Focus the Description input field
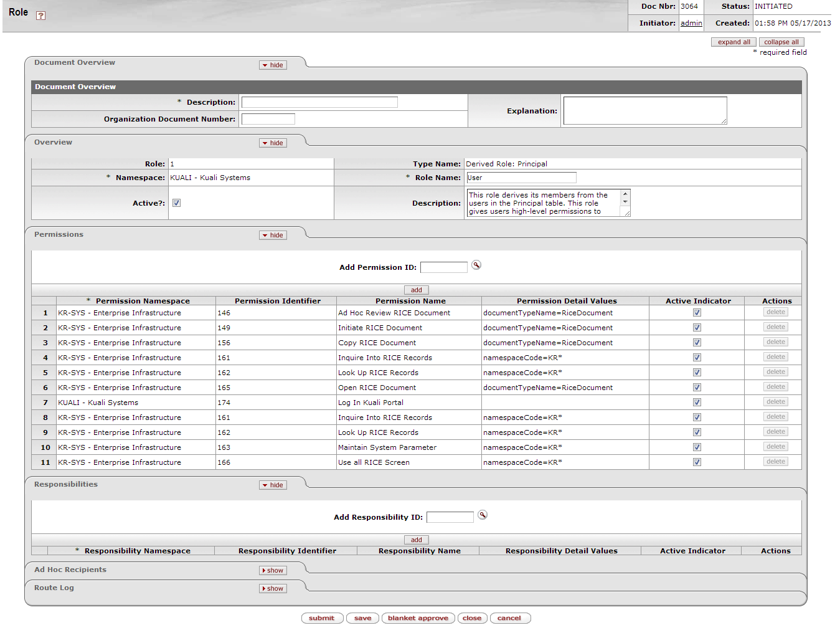The height and width of the screenshot is (625, 840). point(319,102)
